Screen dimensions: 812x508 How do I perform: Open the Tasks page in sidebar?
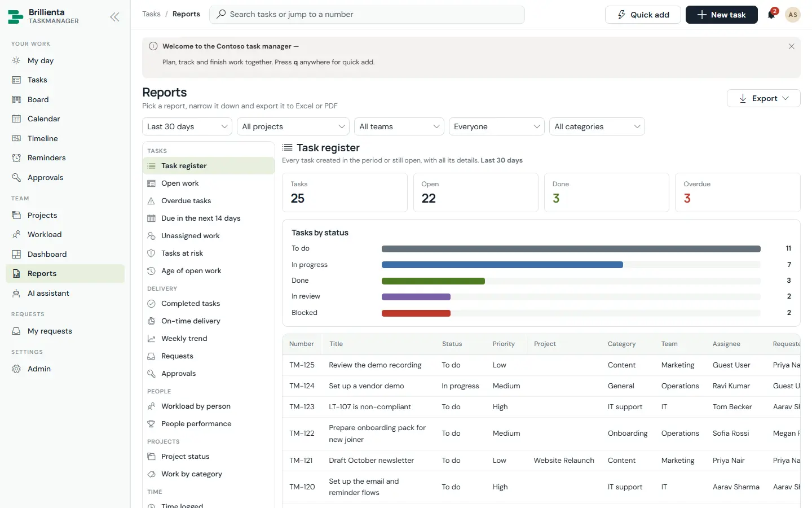point(65,80)
